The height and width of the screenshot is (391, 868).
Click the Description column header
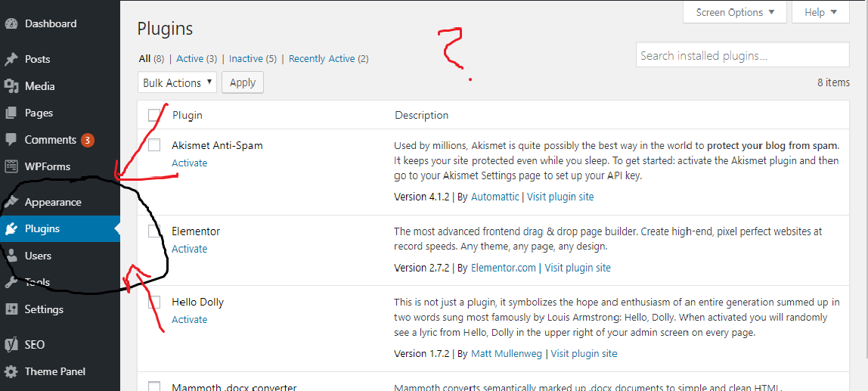[x=421, y=115]
